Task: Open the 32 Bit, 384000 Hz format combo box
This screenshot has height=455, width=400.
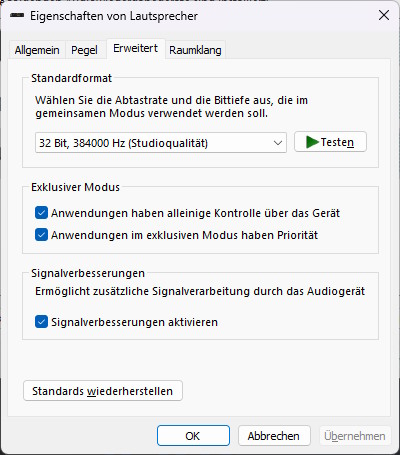Action: (x=161, y=143)
